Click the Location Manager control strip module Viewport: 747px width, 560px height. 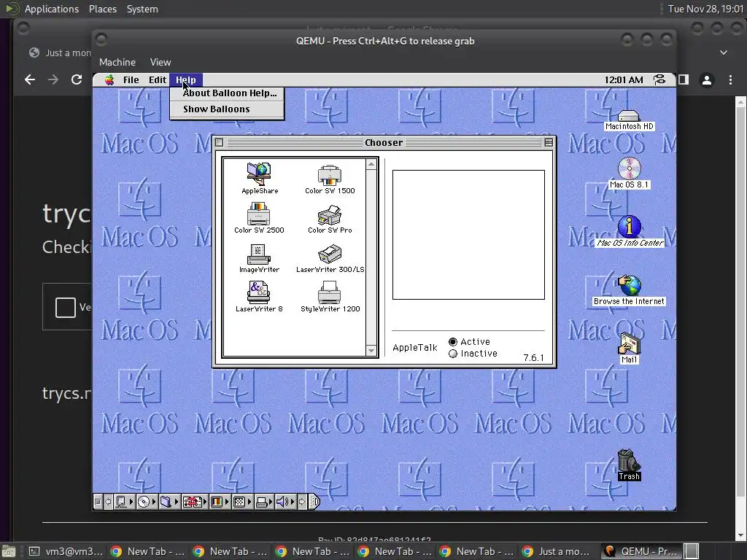pos(195,502)
